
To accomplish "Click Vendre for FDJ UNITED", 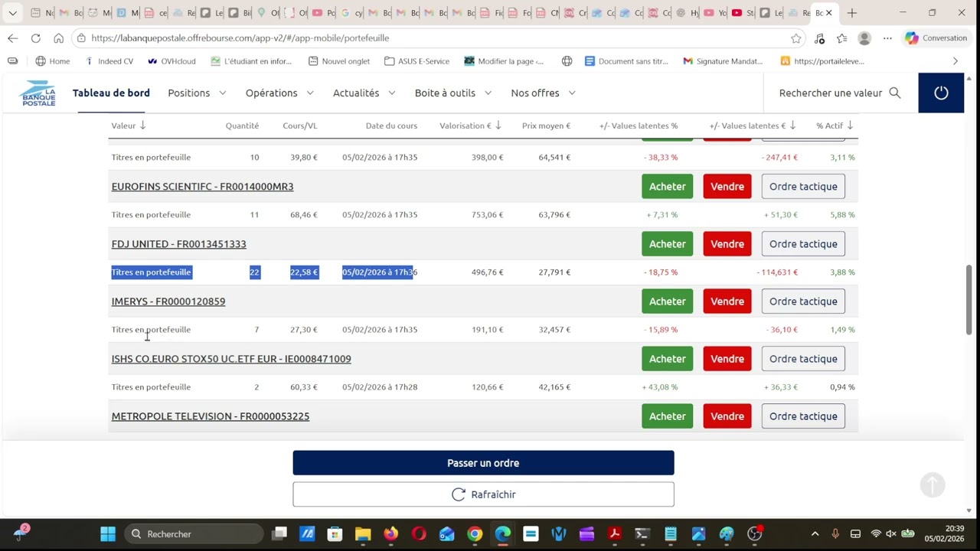I will [727, 244].
